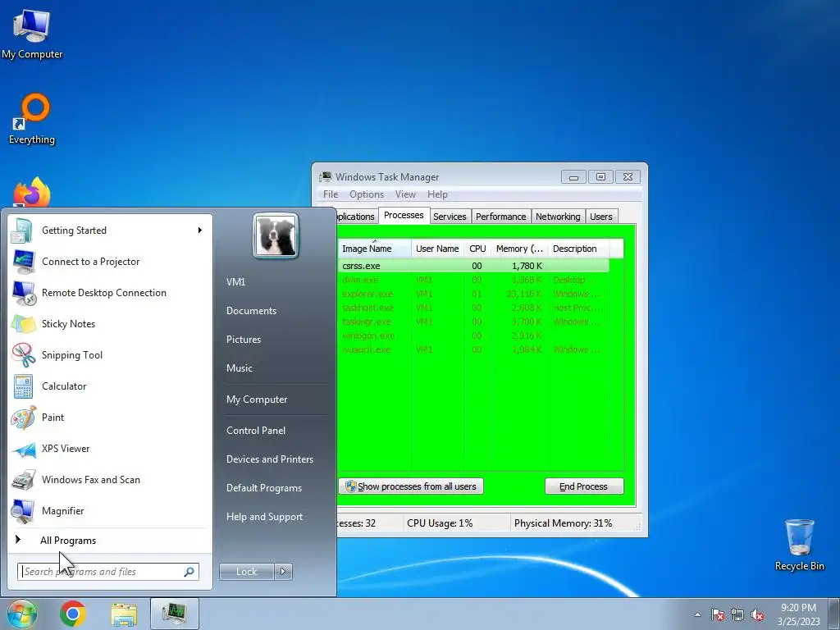
Task: Click the XPS Viewer icon
Action: 24,449
